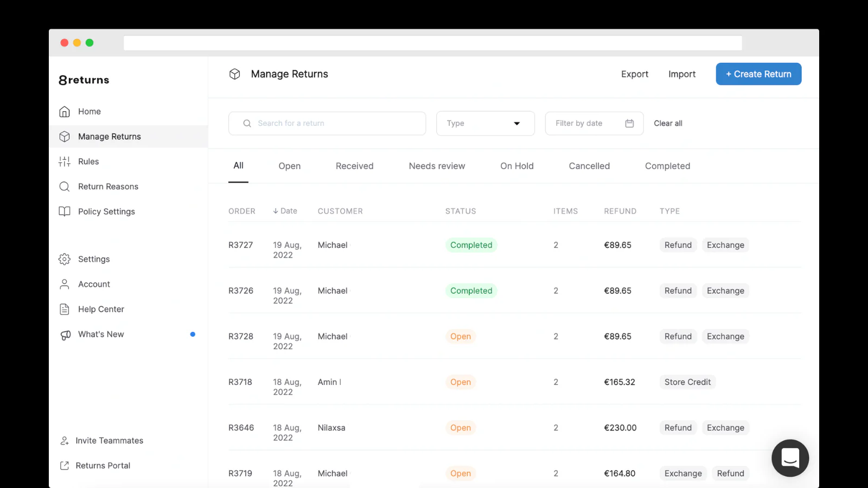Click the browser address bar
Screen dimensions: 868x488
[433, 43]
